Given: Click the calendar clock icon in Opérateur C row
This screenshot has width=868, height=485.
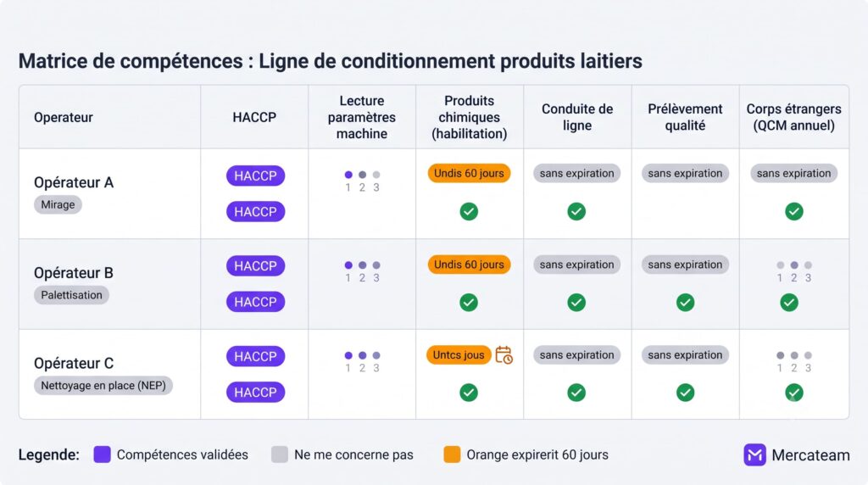Looking at the screenshot, I should [504, 355].
